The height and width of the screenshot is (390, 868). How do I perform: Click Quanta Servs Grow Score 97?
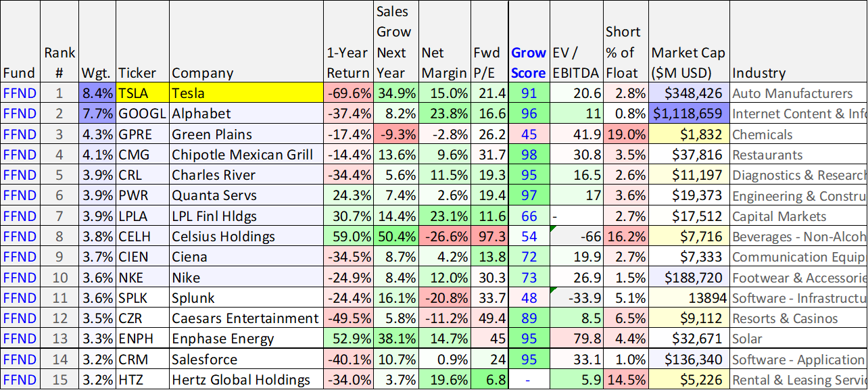point(529,196)
